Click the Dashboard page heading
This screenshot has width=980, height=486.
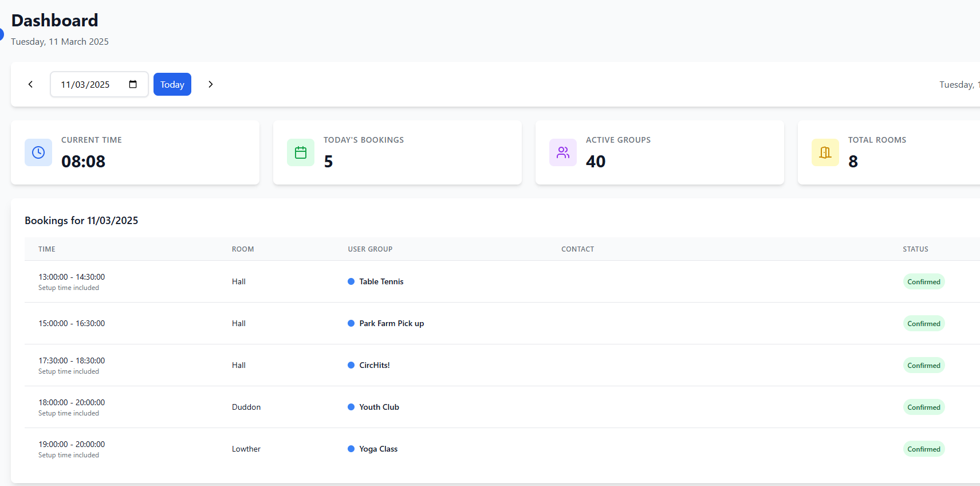55,21
